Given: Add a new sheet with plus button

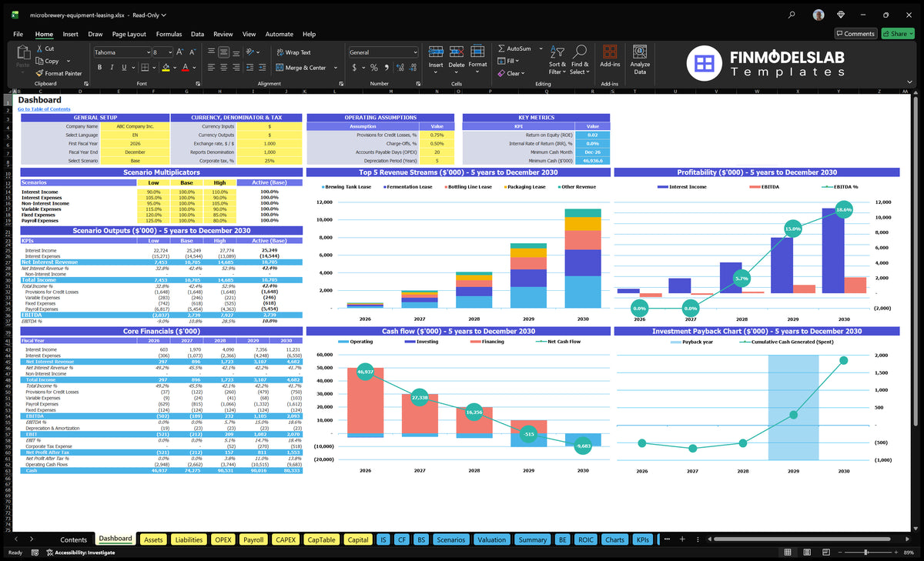Looking at the screenshot, I should tap(681, 539).
